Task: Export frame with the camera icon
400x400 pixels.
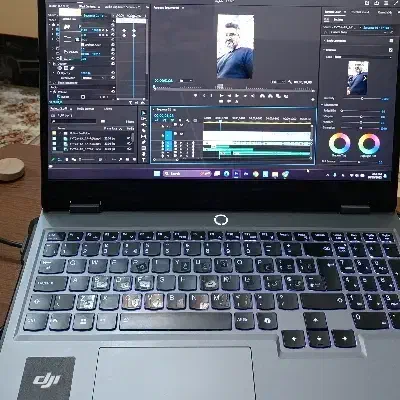Action: pyautogui.click(x=278, y=96)
